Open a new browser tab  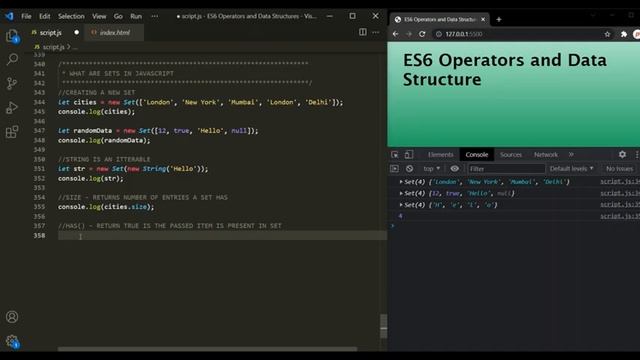pos(498,19)
